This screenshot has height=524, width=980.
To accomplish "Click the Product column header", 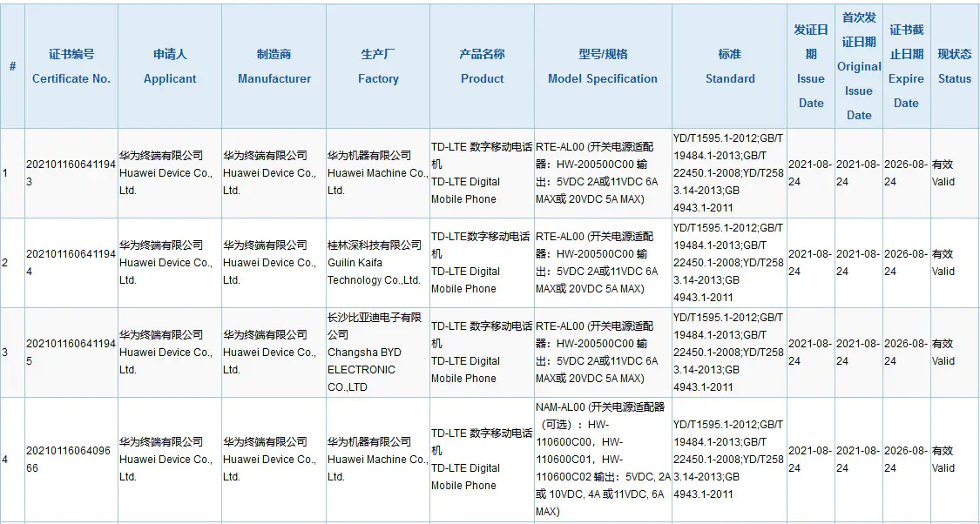I will pos(482,66).
